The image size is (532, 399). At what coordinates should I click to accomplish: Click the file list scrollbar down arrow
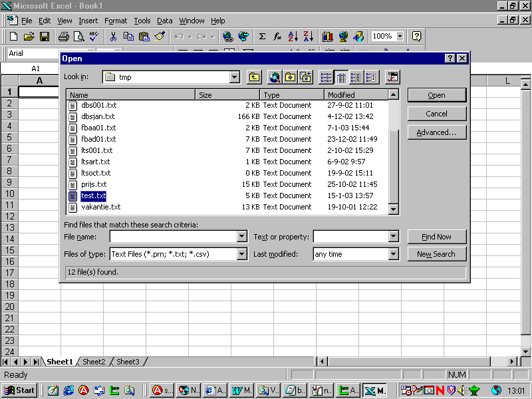coord(394,209)
